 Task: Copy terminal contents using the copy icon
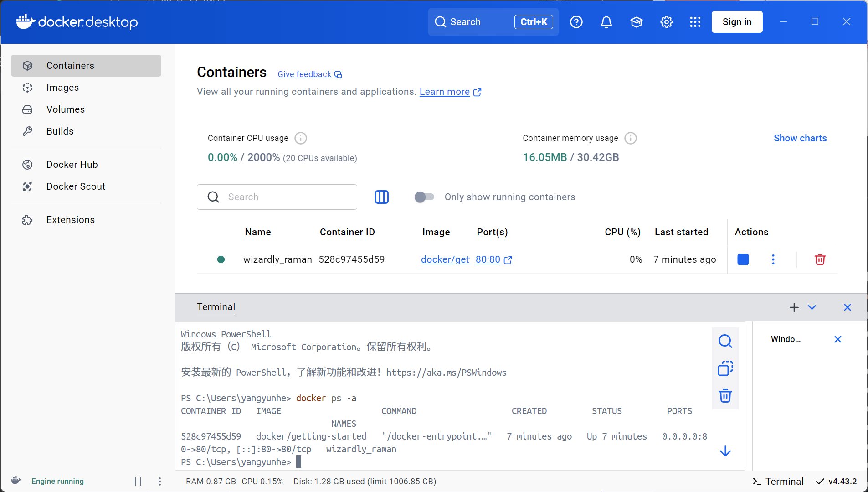click(725, 369)
